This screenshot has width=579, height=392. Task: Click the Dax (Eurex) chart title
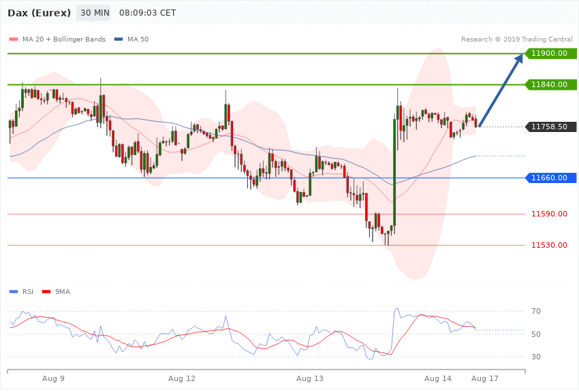tap(39, 13)
